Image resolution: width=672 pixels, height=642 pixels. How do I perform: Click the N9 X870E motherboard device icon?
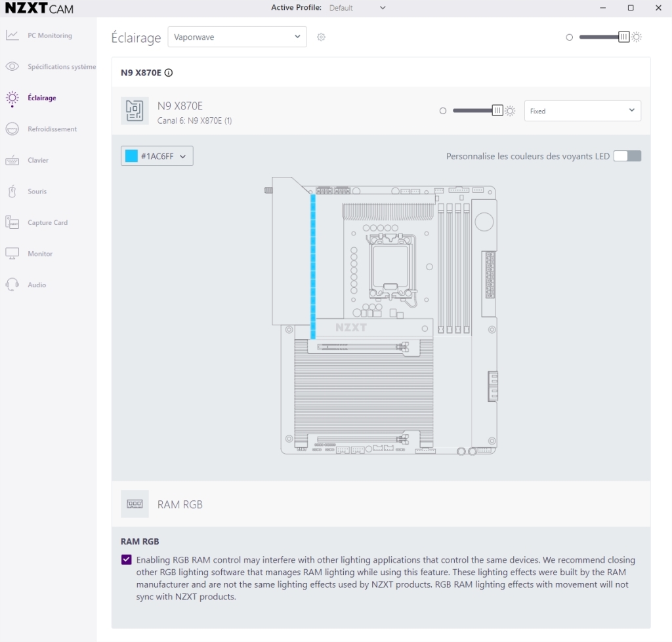click(135, 111)
